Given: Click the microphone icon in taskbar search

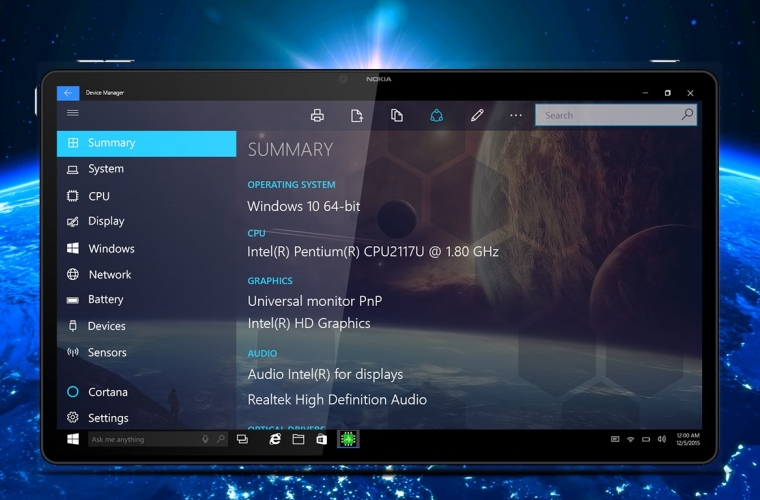Looking at the screenshot, I should pyautogui.click(x=206, y=439).
